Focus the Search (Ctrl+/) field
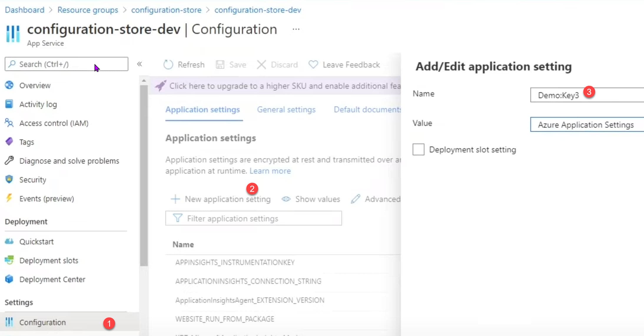The width and height of the screenshot is (644, 336). coord(67,64)
